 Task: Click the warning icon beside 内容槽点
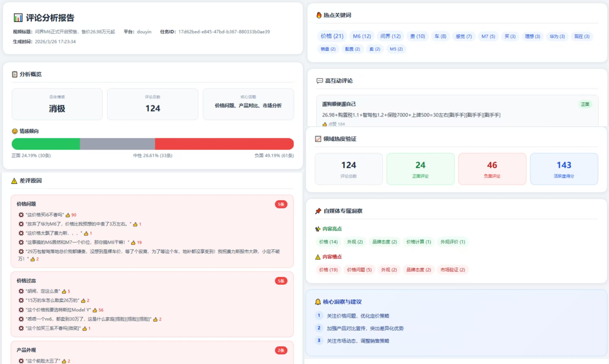318,257
